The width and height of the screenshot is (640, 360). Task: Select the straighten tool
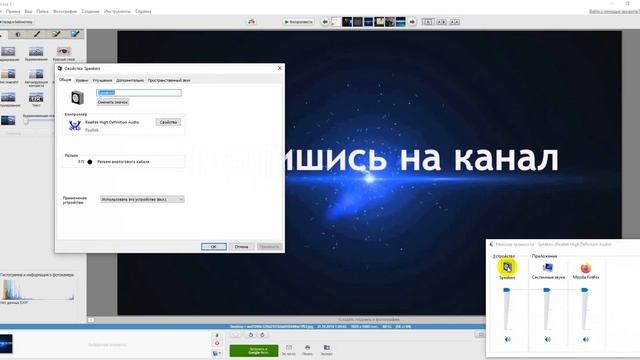(x=36, y=51)
